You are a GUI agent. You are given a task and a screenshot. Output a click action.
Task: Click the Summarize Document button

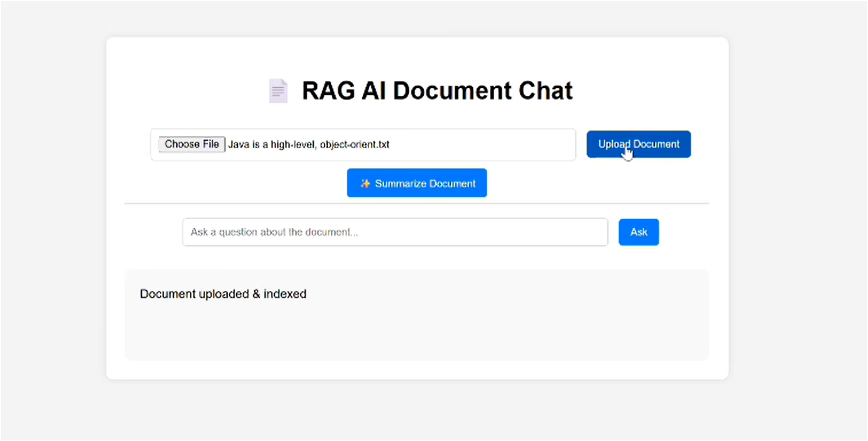tap(417, 183)
